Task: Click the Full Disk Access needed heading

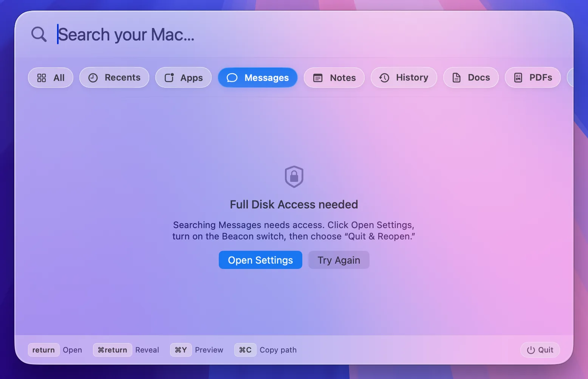Action: [294, 204]
